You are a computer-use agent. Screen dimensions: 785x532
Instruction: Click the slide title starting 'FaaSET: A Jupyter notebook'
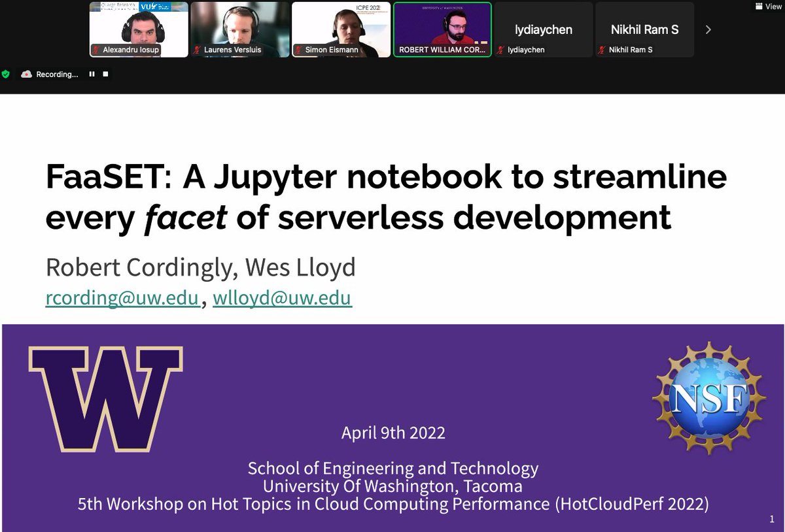pyautogui.click(x=386, y=198)
